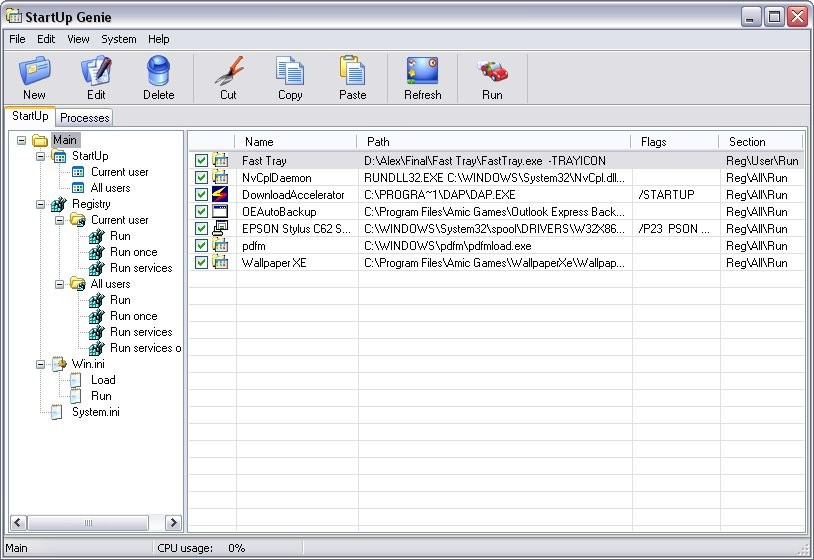The height and width of the screenshot is (560, 814).
Task: Click the Wallpaper XE row icon
Action: point(220,263)
